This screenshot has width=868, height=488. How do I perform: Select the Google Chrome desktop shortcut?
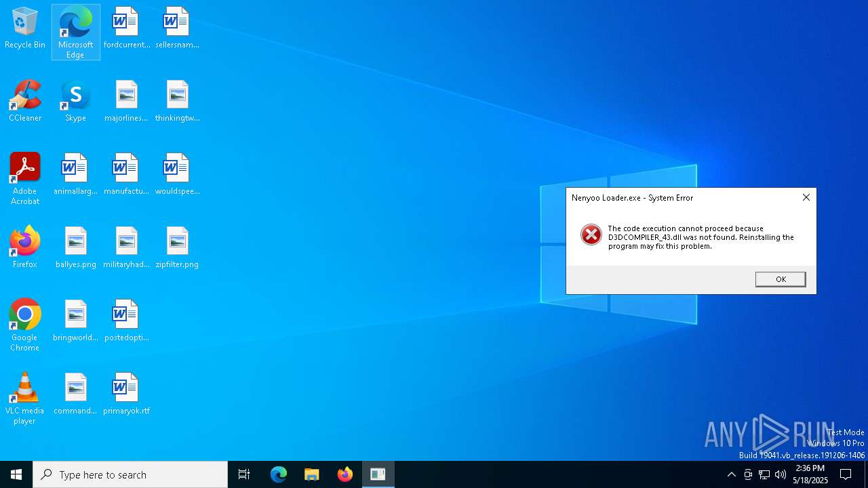click(25, 325)
